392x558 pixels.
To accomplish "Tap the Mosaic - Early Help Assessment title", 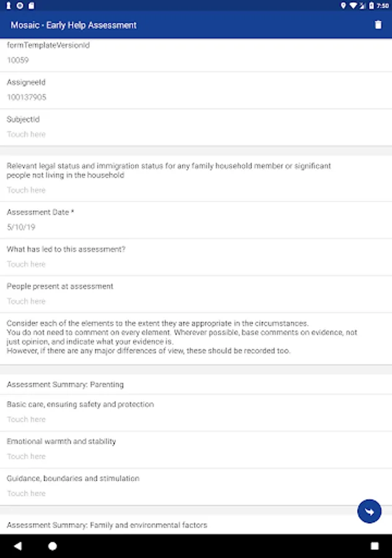I will (x=74, y=25).
